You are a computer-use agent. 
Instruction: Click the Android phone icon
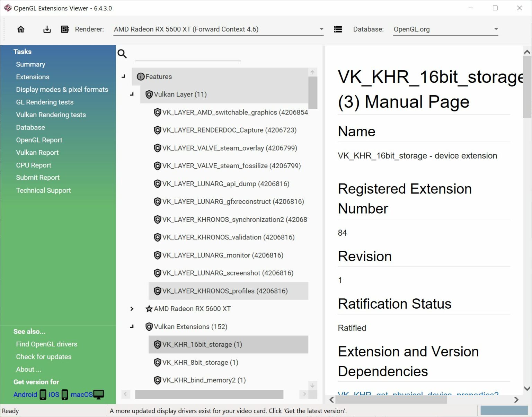[x=43, y=395]
